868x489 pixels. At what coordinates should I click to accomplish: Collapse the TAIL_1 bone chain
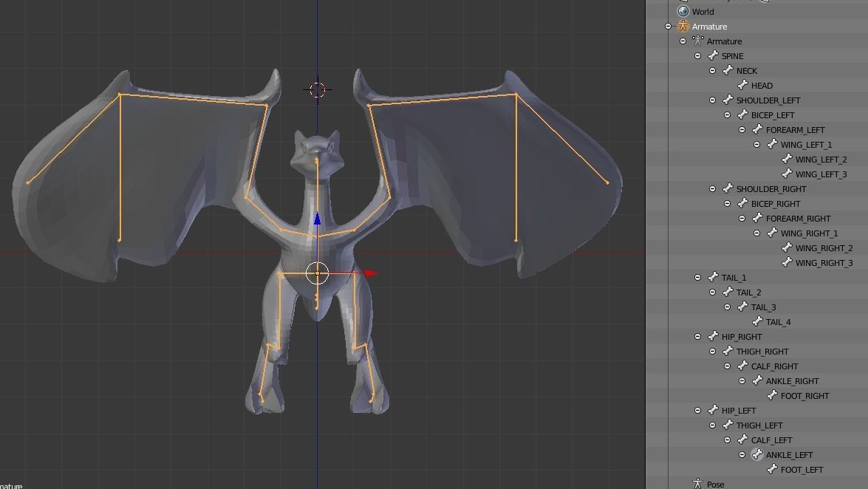[x=698, y=278]
